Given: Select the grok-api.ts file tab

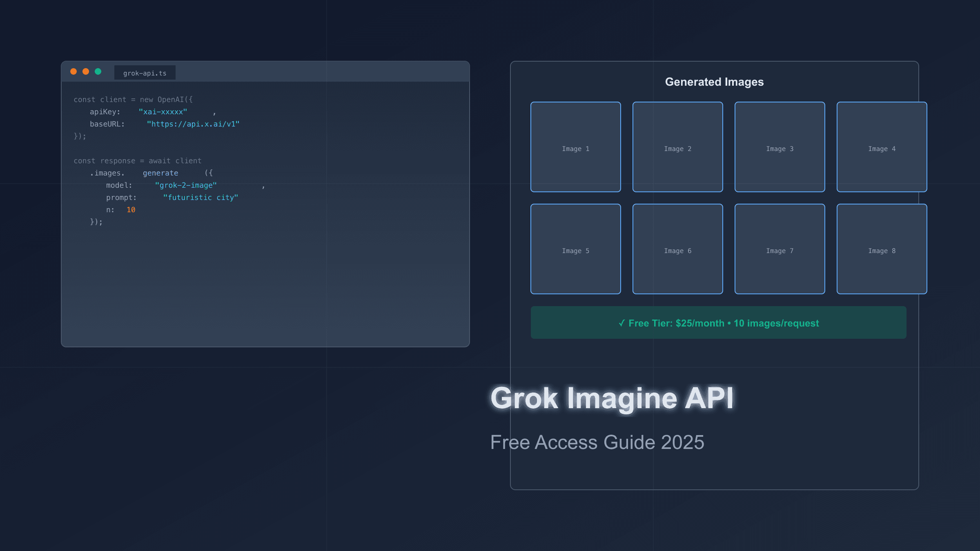Looking at the screenshot, I should pyautogui.click(x=145, y=73).
